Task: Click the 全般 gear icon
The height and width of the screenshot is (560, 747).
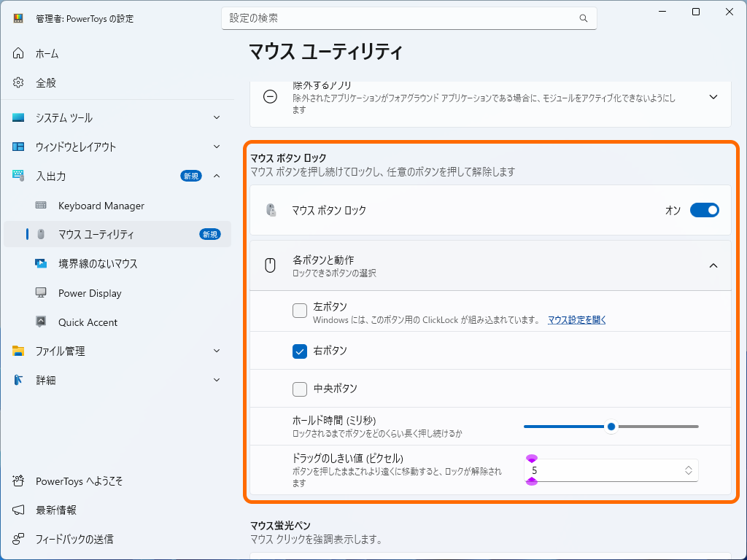Action: [x=18, y=82]
